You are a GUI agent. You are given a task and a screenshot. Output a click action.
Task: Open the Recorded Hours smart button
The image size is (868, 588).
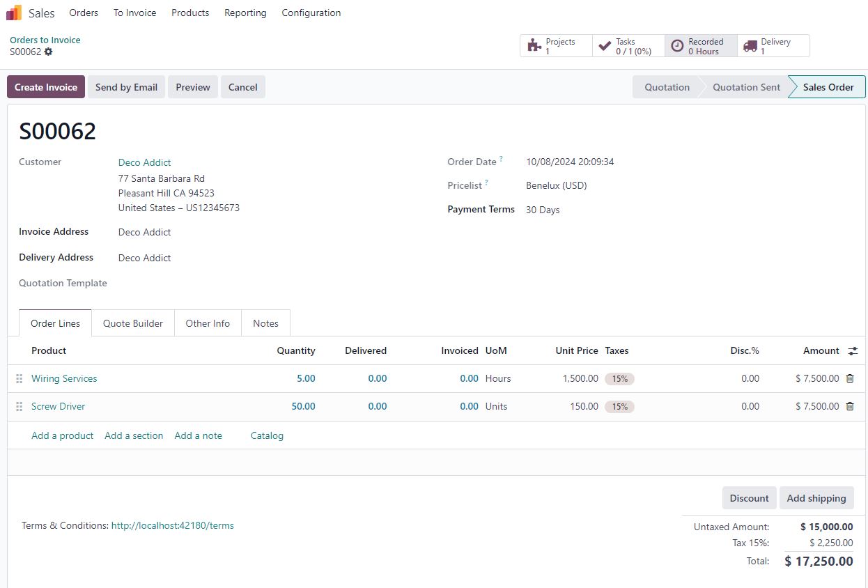click(x=701, y=46)
